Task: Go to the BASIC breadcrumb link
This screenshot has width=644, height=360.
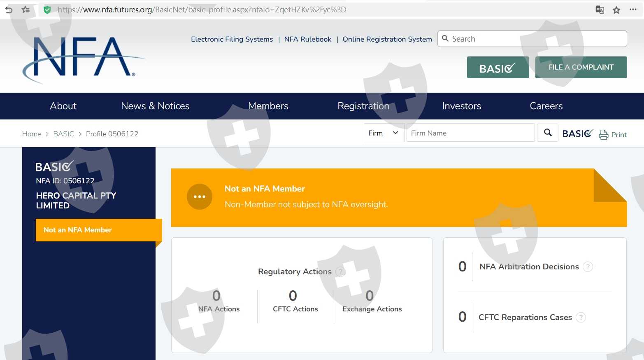Action: click(64, 134)
